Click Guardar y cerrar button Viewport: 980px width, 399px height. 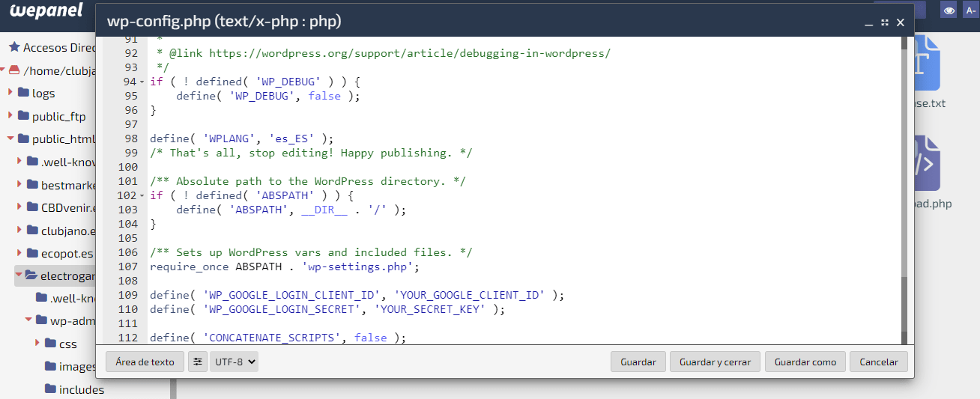(715, 362)
